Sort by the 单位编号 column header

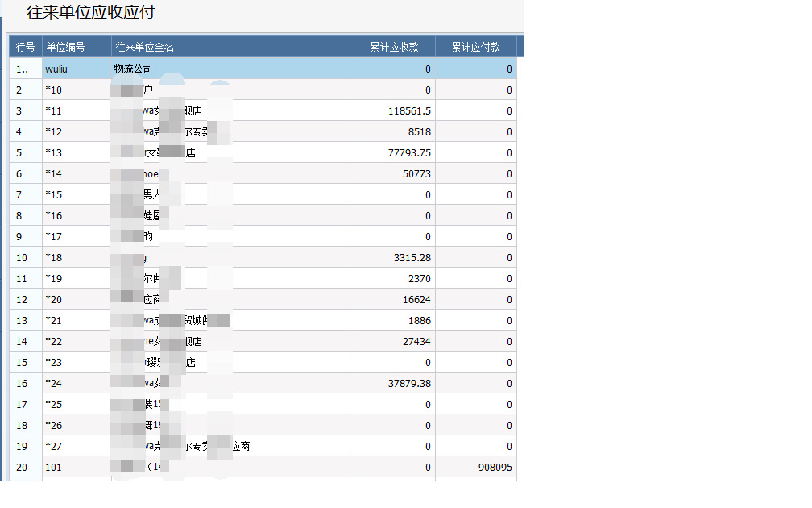pyautogui.click(x=77, y=47)
